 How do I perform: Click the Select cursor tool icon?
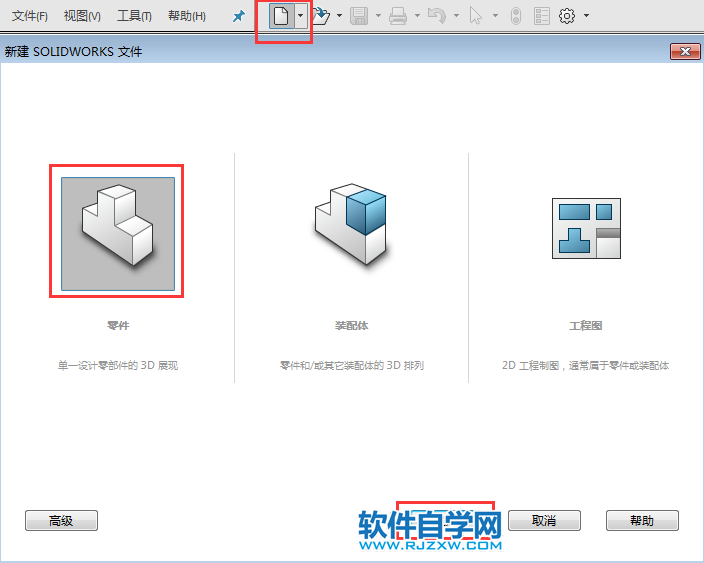coord(475,16)
